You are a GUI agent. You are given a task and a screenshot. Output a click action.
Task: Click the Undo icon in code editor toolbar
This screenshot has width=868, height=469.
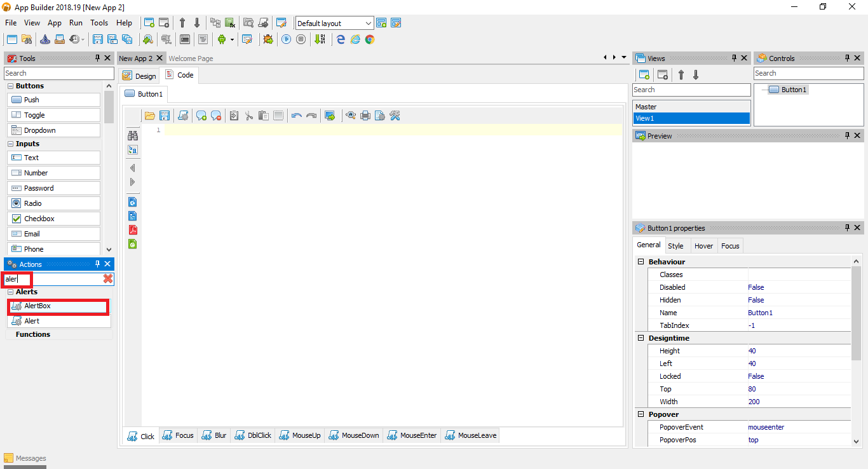coord(297,115)
